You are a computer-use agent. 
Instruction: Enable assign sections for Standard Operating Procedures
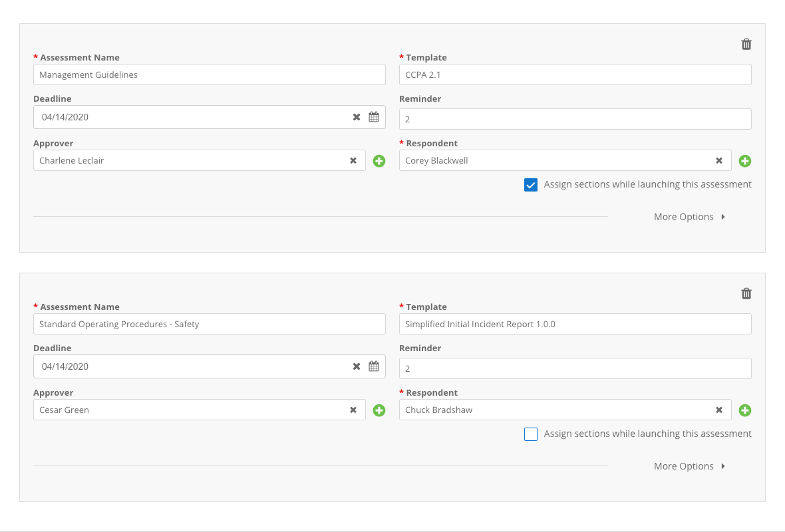pyautogui.click(x=530, y=434)
